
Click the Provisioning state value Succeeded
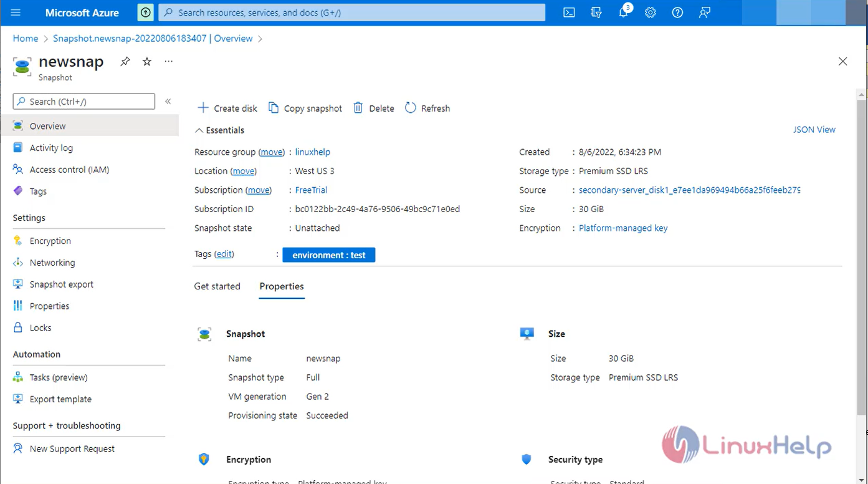[x=327, y=415]
